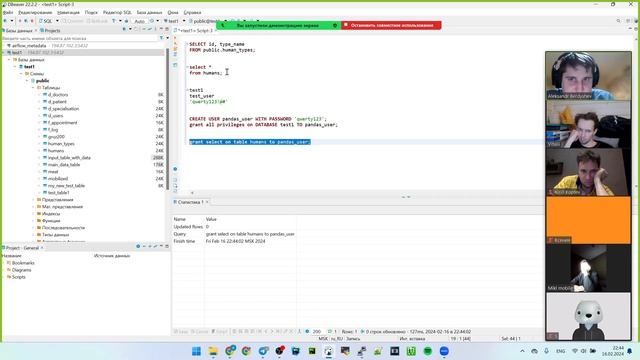Image resolution: width=640 pixels, height=360 pixels.
Task: Expand the Индексы folder
Action: (33, 213)
